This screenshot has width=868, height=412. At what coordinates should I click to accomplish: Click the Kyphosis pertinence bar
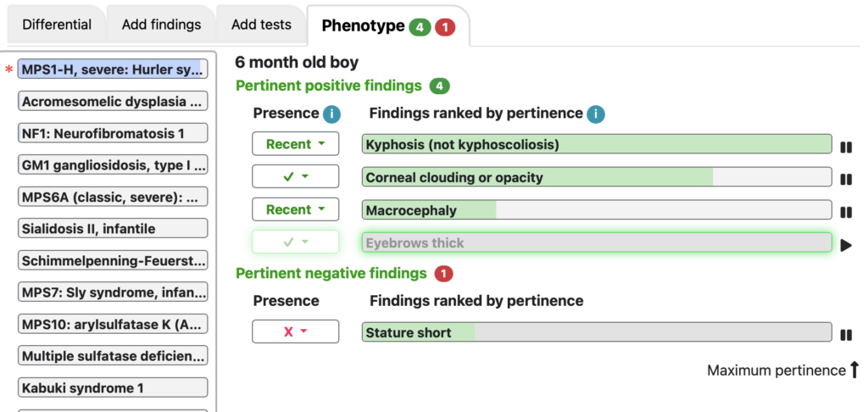click(x=597, y=144)
